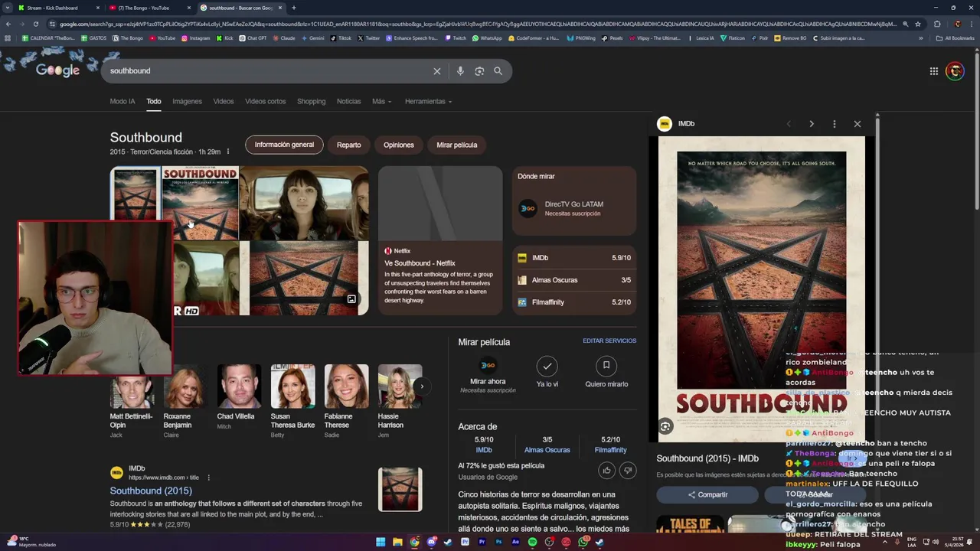The height and width of the screenshot is (551, 980).
Task: Bookmark this page with the star icon
Action: point(918,24)
